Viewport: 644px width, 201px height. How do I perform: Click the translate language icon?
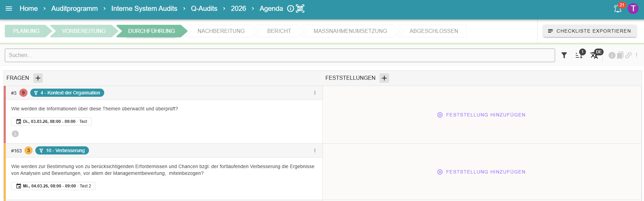pos(594,55)
